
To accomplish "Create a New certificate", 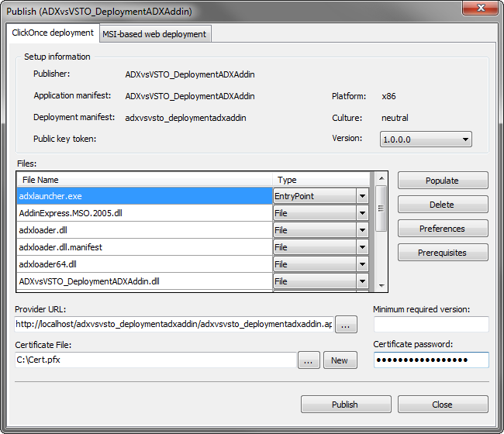I will [340, 360].
